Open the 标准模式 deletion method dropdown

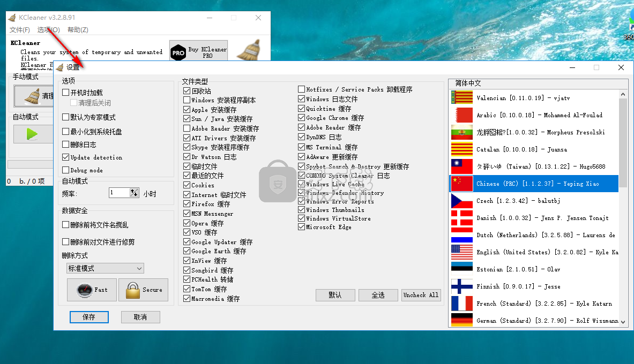(105, 268)
